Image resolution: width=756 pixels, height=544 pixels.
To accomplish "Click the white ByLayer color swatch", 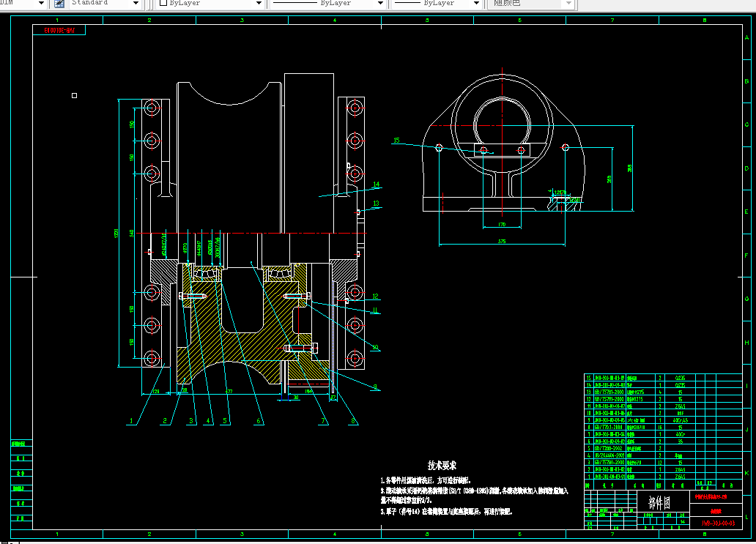I will click(163, 3).
